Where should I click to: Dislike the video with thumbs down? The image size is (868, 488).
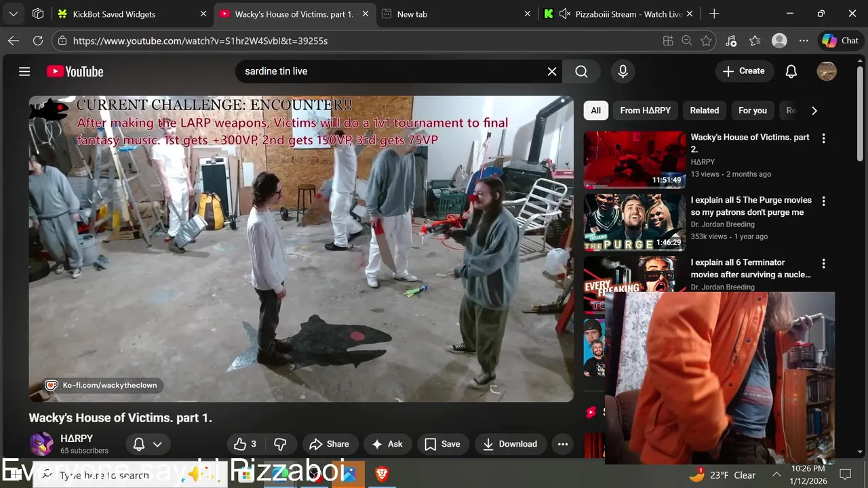click(x=280, y=444)
